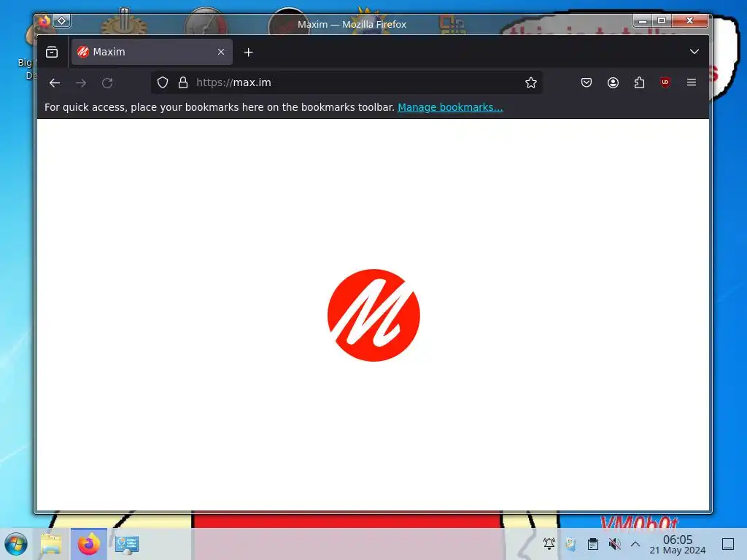
Task: Expand the list all tabs chevron
Action: tap(694, 52)
